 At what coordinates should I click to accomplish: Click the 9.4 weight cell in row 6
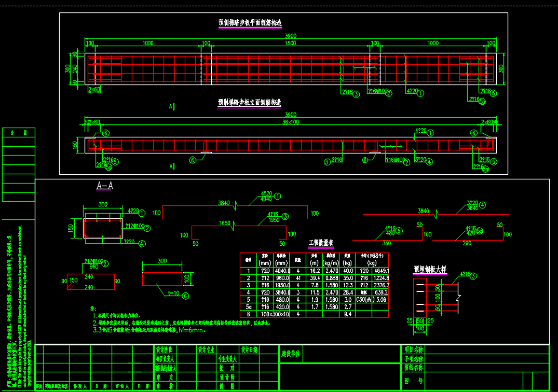pos(347,314)
